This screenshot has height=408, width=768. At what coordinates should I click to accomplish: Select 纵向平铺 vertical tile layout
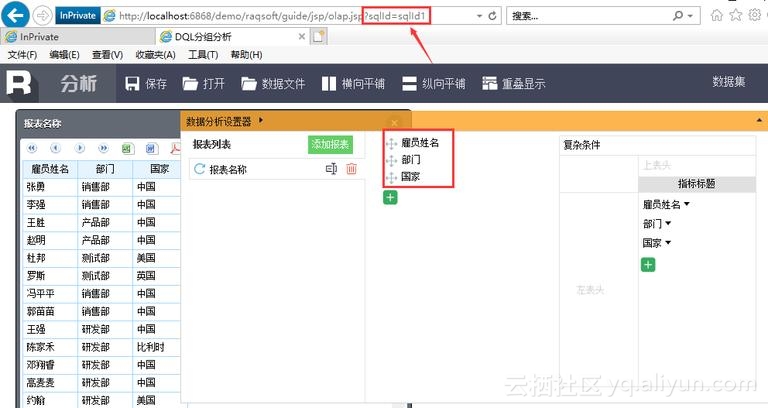click(x=433, y=84)
